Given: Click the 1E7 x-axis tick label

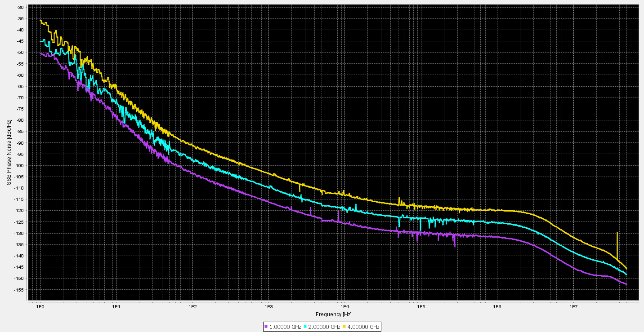Looking at the screenshot, I should [x=573, y=307].
